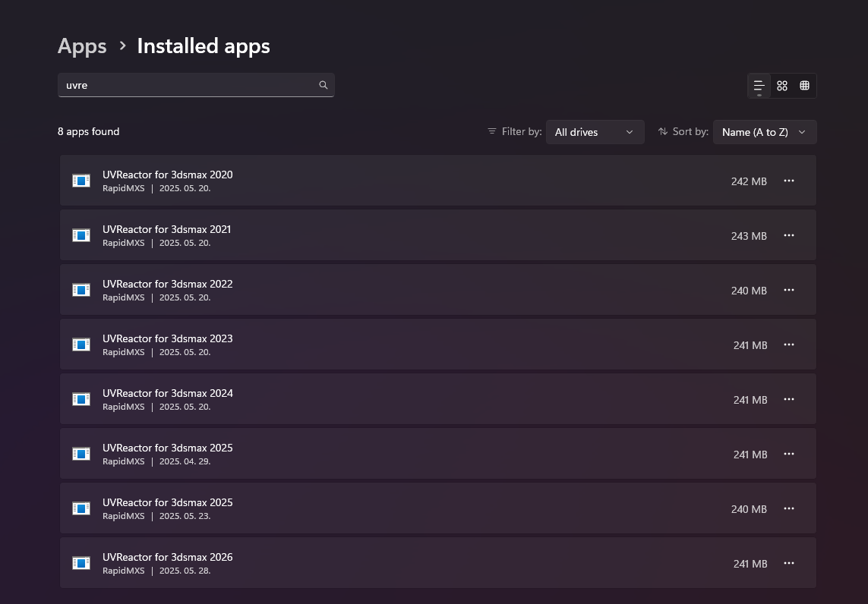
Task: Click the 8 apps found label
Action: tap(89, 131)
